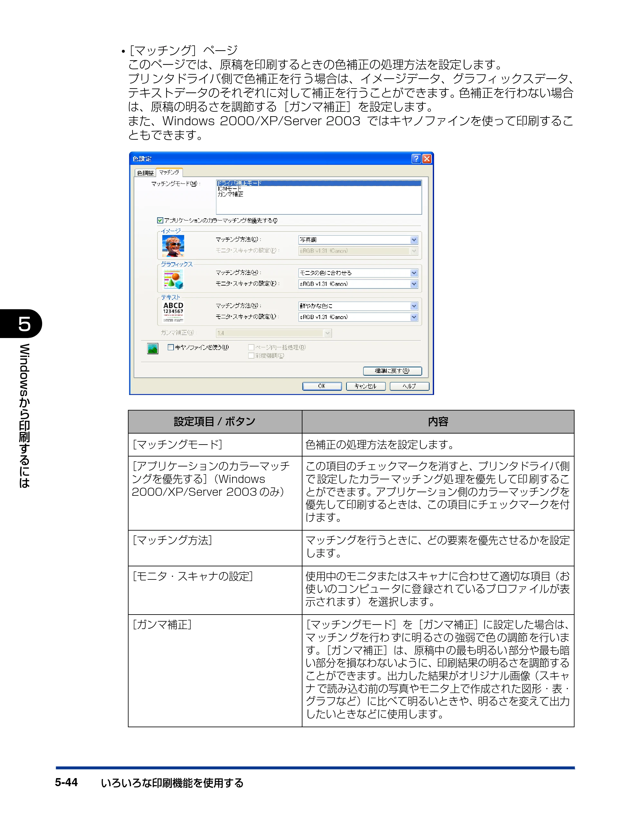
Task: Choose ガンマ補正 in the matching mode list
Action: [318, 194]
